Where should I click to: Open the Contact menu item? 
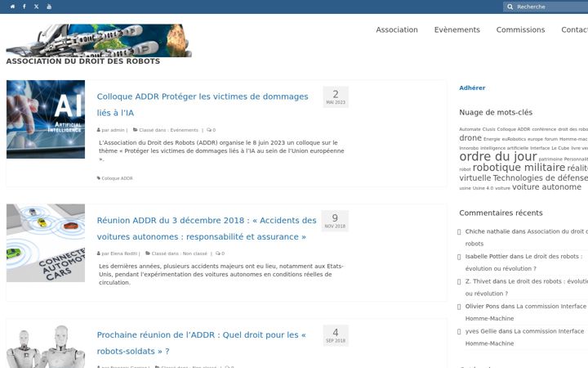[574, 29]
